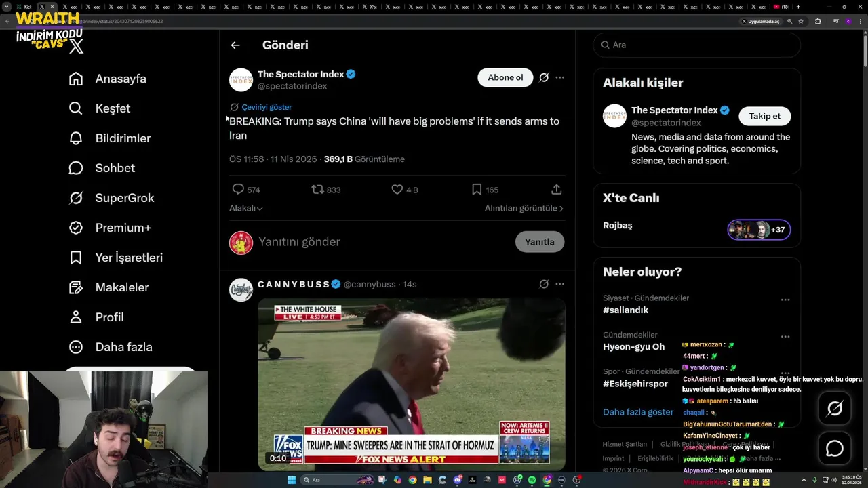
Task: Open the #sallandık trending topic
Action: pyautogui.click(x=626, y=310)
